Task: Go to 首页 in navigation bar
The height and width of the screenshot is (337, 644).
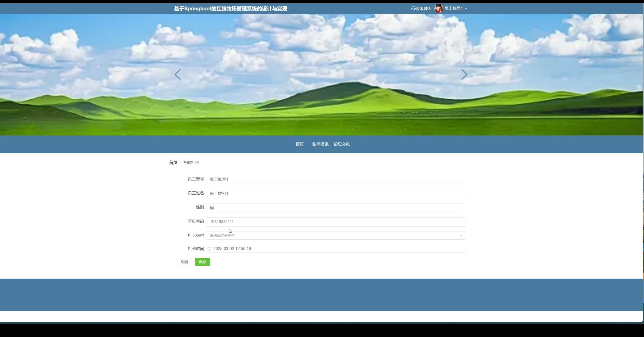Action: pyautogui.click(x=299, y=144)
